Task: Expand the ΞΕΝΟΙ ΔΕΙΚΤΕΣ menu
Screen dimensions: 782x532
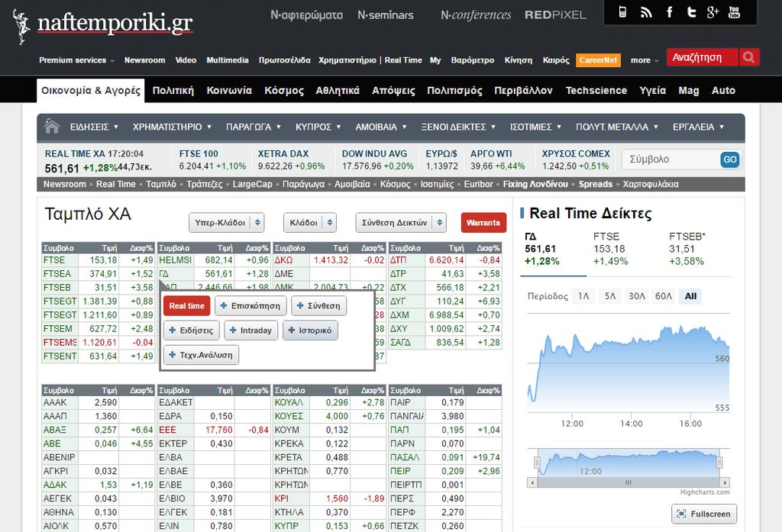Action: 458,127
